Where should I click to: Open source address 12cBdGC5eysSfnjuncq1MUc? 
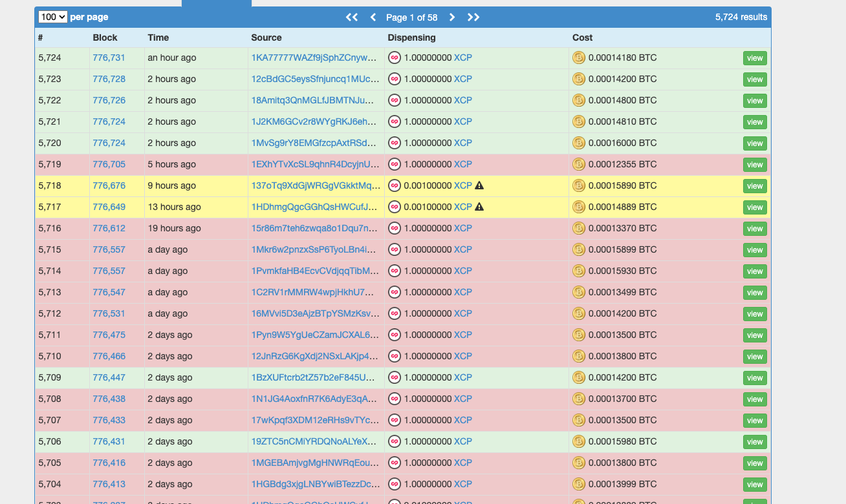(315, 79)
